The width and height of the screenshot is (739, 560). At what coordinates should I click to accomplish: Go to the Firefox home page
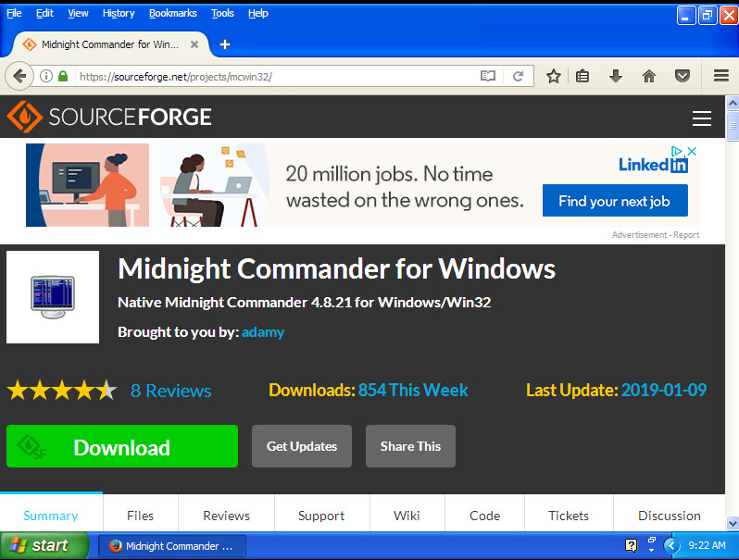coord(649,76)
